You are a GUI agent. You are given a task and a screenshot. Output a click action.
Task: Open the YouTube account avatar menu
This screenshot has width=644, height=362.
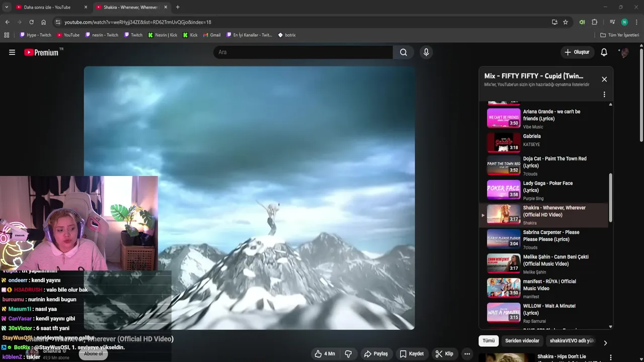coord(624,52)
